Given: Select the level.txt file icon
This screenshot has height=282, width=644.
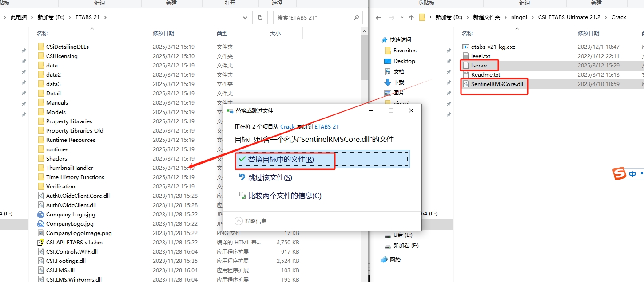Looking at the screenshot, I should 466,56.
